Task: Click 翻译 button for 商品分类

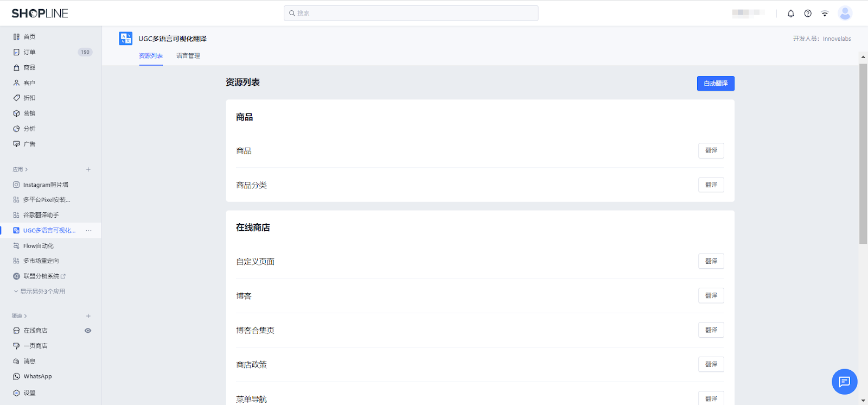Action: coord(711,185)
